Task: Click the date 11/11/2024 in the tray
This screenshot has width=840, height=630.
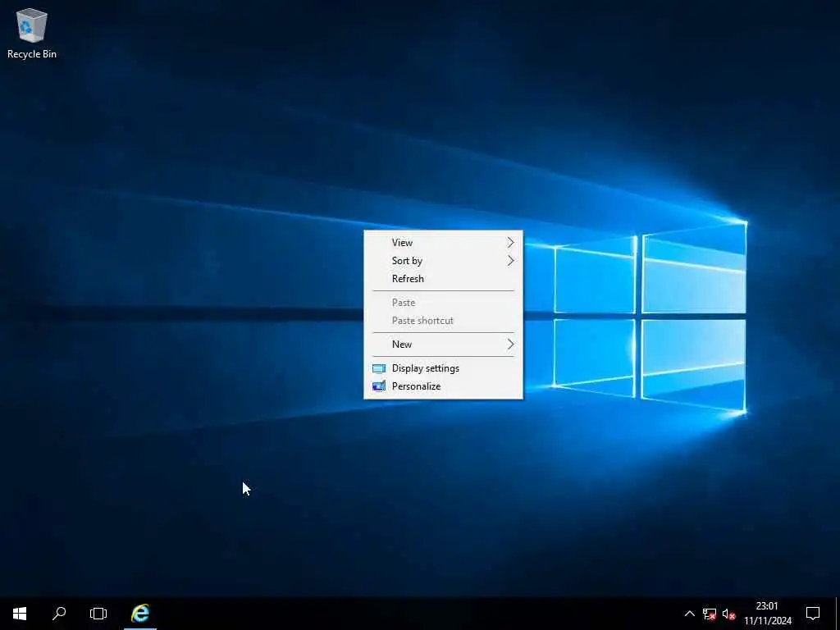Action: [767, 621]
